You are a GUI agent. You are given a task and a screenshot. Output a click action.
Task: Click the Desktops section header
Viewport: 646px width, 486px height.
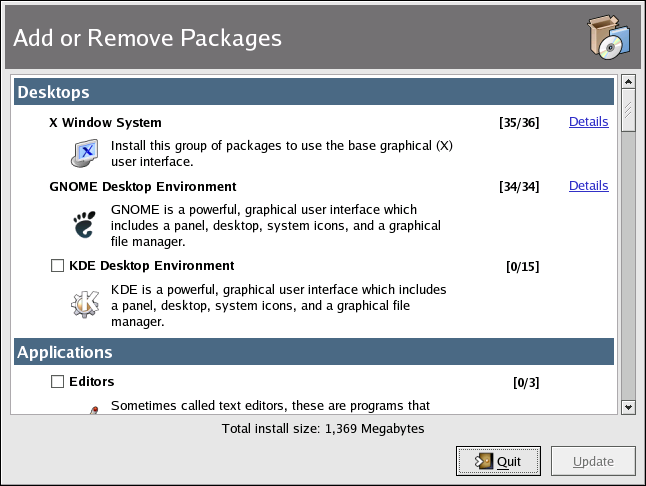[313, 92]
